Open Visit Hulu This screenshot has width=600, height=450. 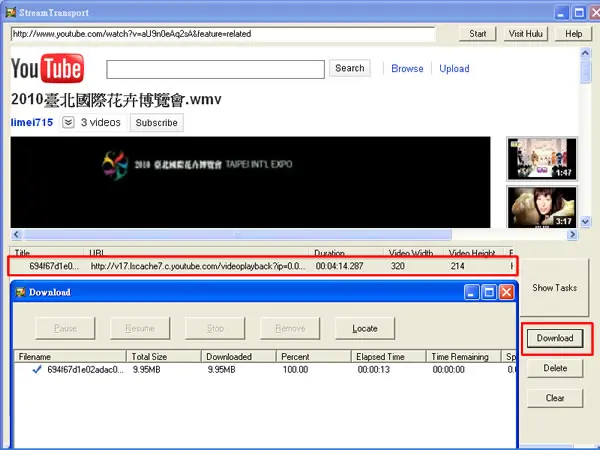coord(525,34)
